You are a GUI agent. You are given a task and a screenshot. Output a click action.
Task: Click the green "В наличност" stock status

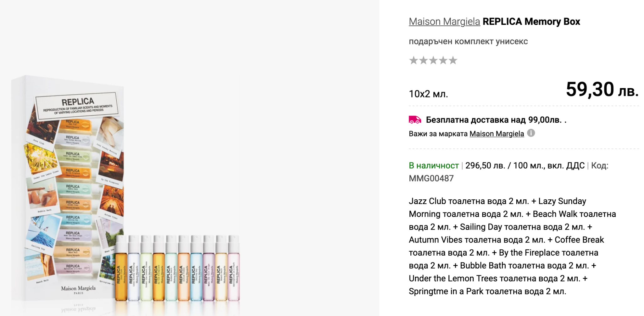[433, 165]
